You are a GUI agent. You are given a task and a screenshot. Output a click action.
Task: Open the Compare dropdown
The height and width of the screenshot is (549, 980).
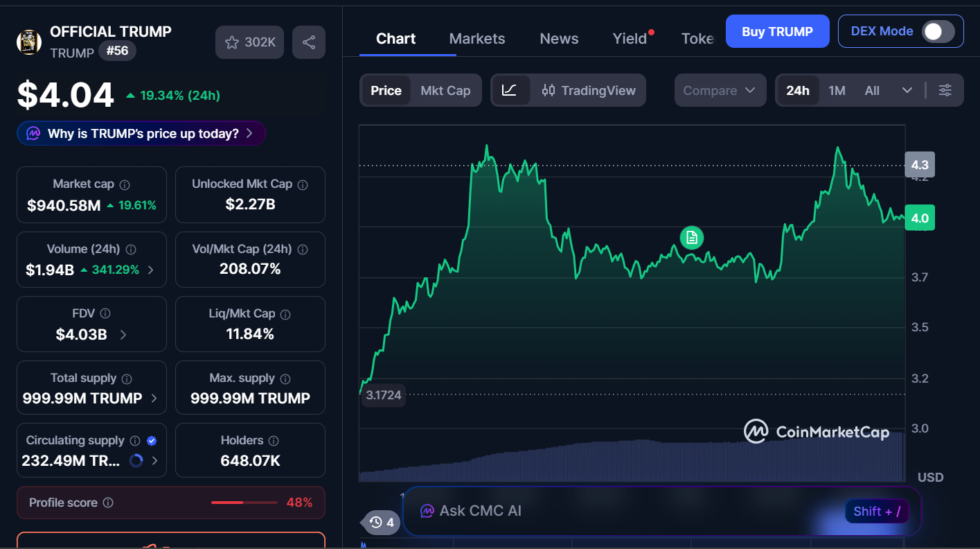720,90
